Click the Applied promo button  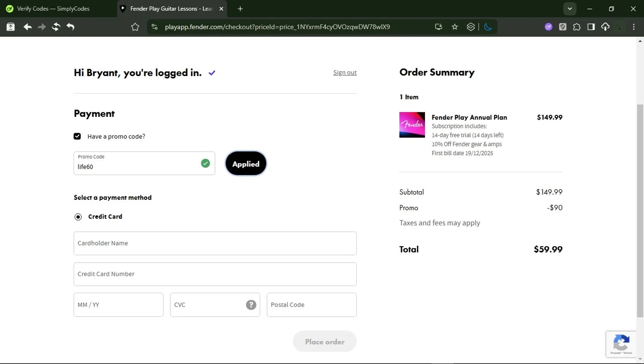coord(246,164)
